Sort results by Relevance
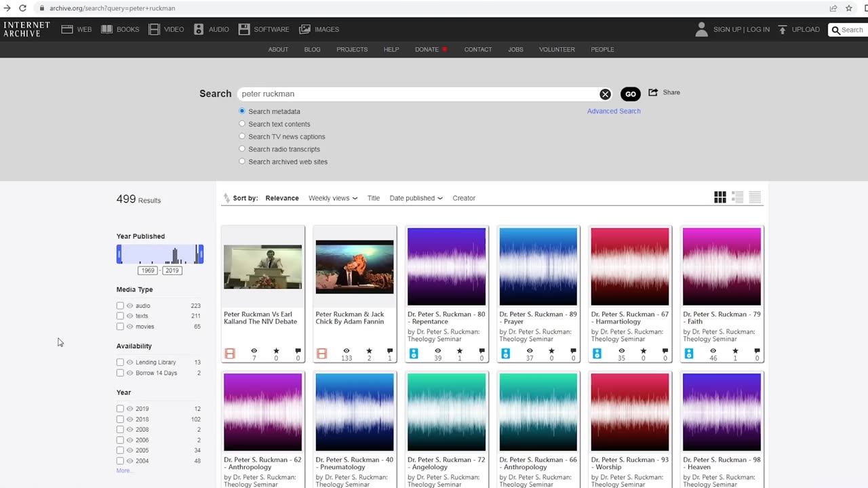This screenshot has width=868, height=488. (282, 198)
